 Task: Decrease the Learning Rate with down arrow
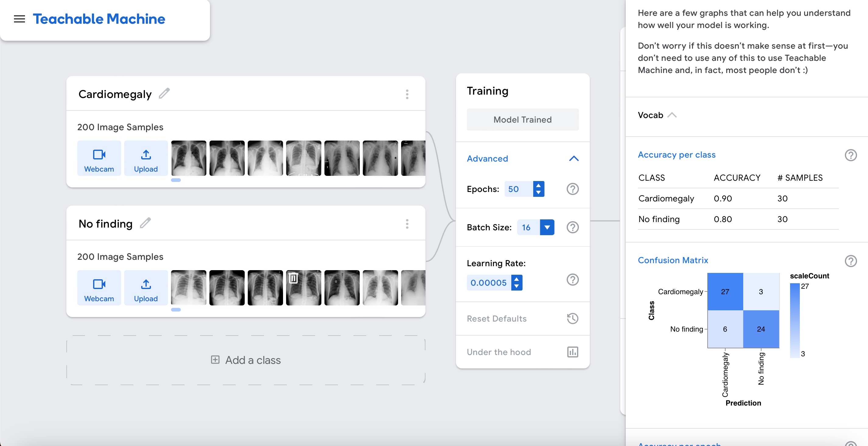click(x=516, y=286)
